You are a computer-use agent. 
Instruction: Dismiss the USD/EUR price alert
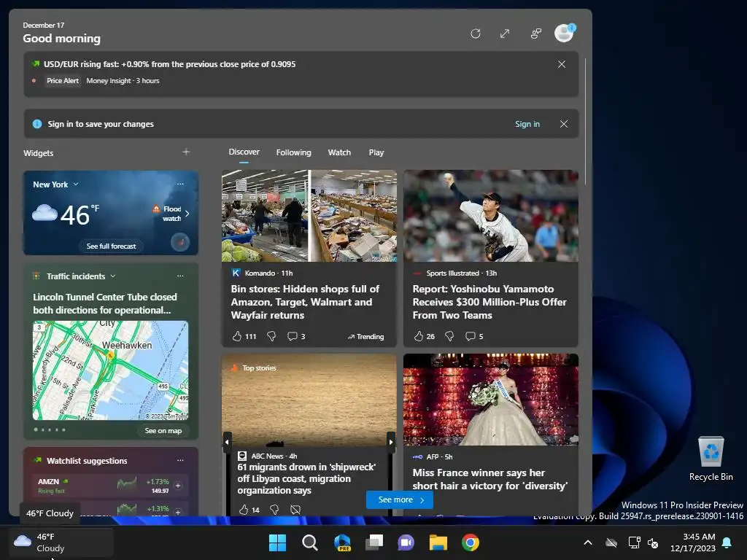562,64
